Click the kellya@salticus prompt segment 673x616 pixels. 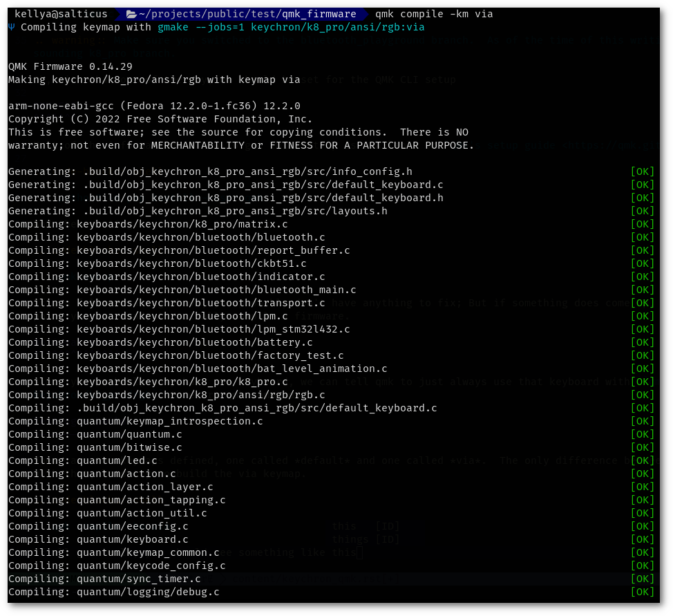tap(61, 15)
